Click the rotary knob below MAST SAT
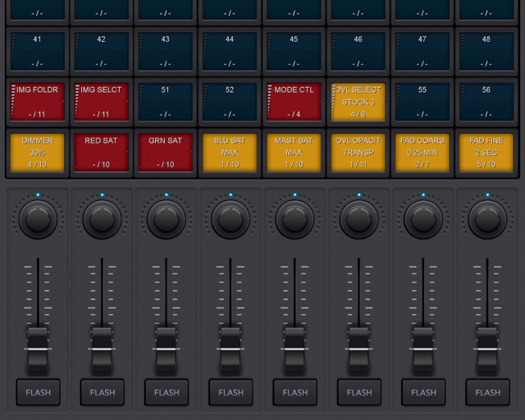The image size is (525, 420). point(294,219)
